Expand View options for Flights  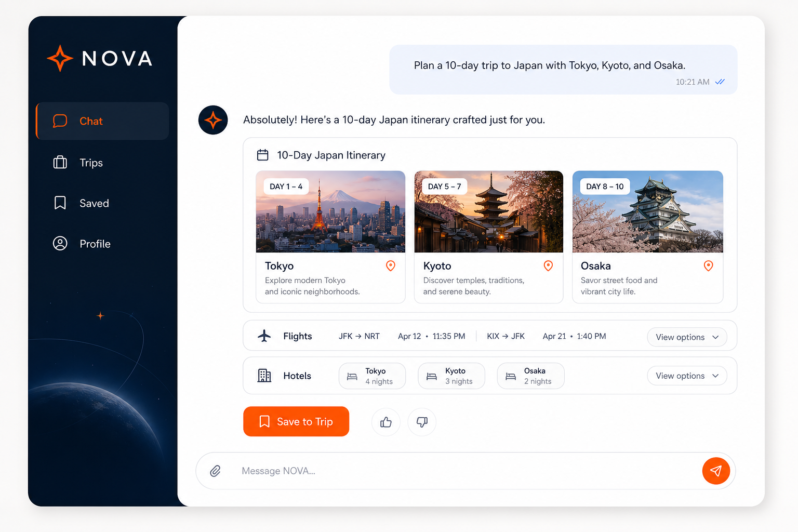687,337
